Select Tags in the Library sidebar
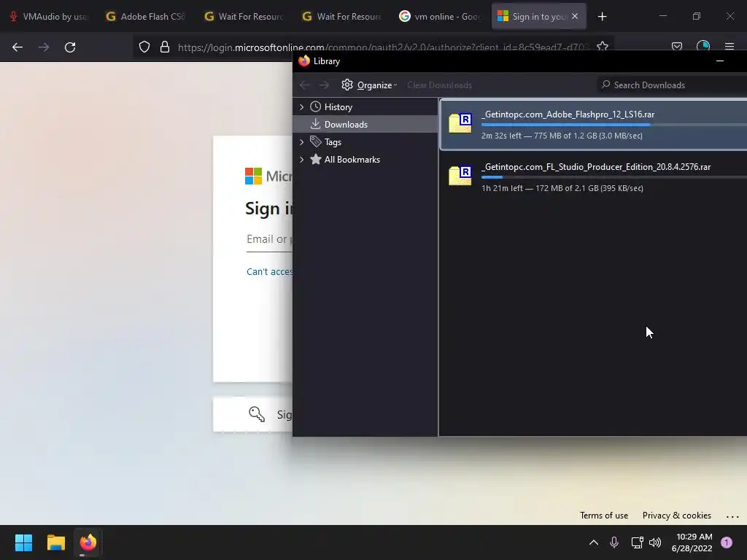Viewport: 747px width, 560px height. point(333,142)
